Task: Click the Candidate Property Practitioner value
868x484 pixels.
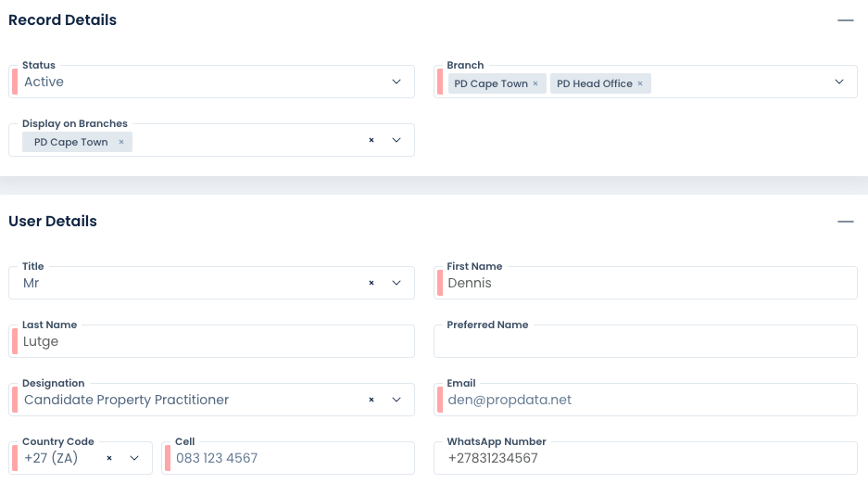Action: [x=126, y=400]
